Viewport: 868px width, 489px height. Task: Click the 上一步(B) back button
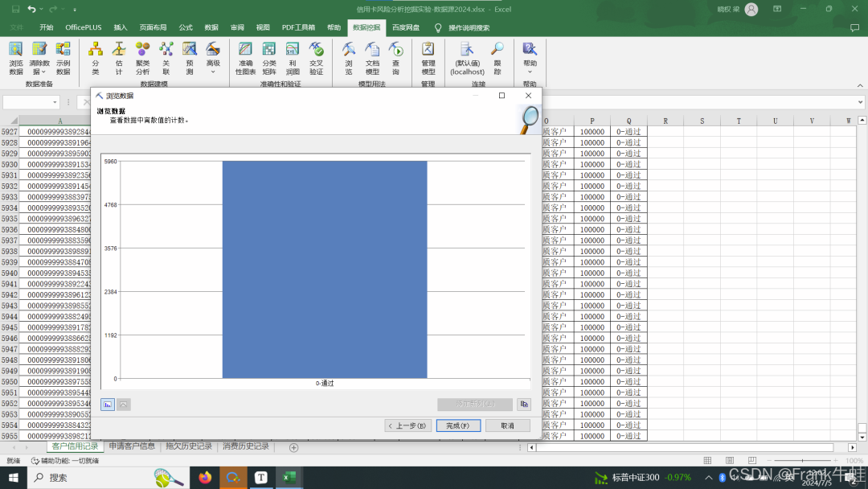407,425
